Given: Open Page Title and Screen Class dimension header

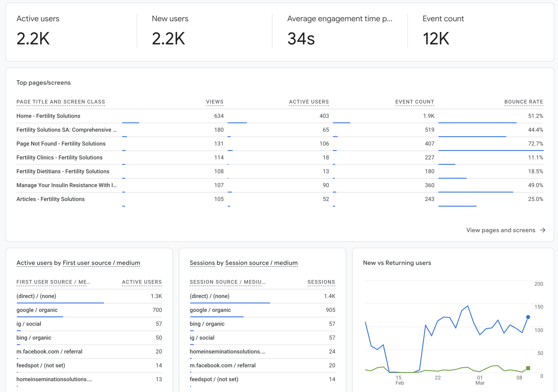Looking at the screenshot, I should point(61,102).
